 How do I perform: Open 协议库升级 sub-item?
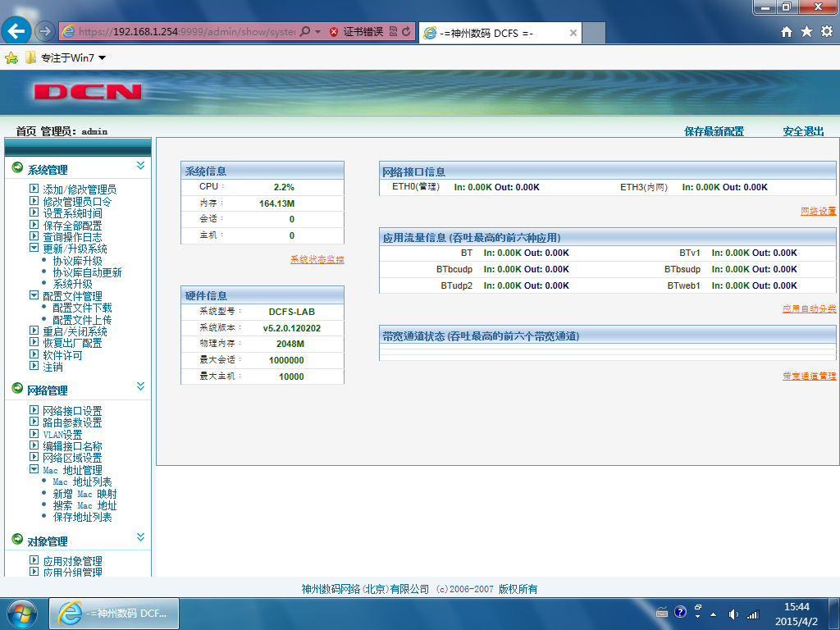click(77, 261)
